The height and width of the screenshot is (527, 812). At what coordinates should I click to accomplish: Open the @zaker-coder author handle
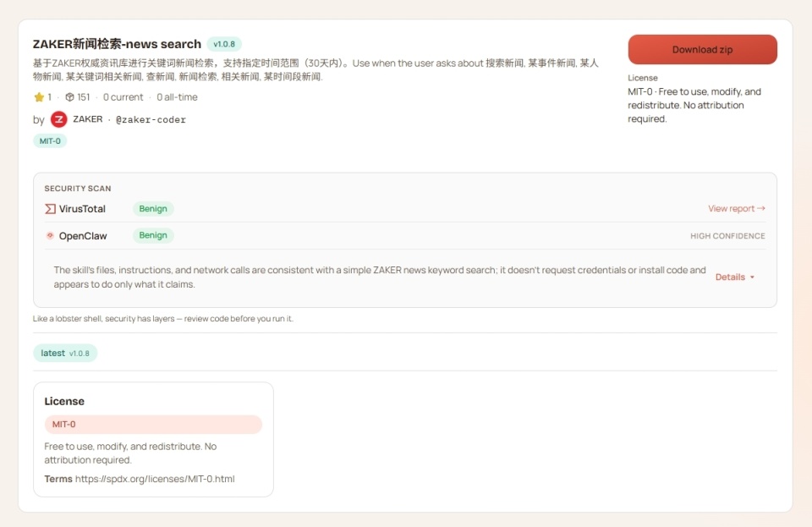[151, 119]
